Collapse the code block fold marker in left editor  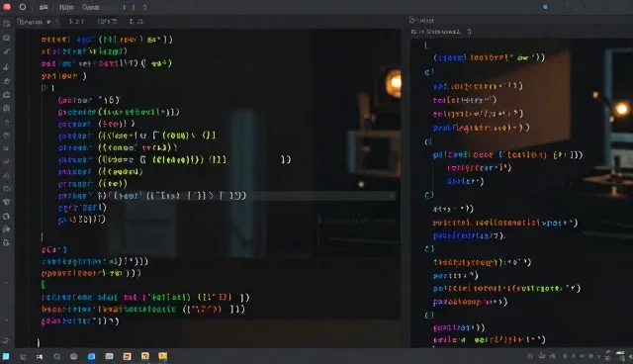pos(44,88)
